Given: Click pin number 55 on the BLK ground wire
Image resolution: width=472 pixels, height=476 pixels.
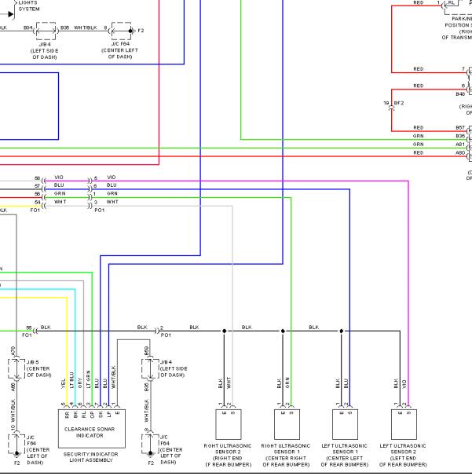Looking at the screenshot, I should tap(29, 328).
